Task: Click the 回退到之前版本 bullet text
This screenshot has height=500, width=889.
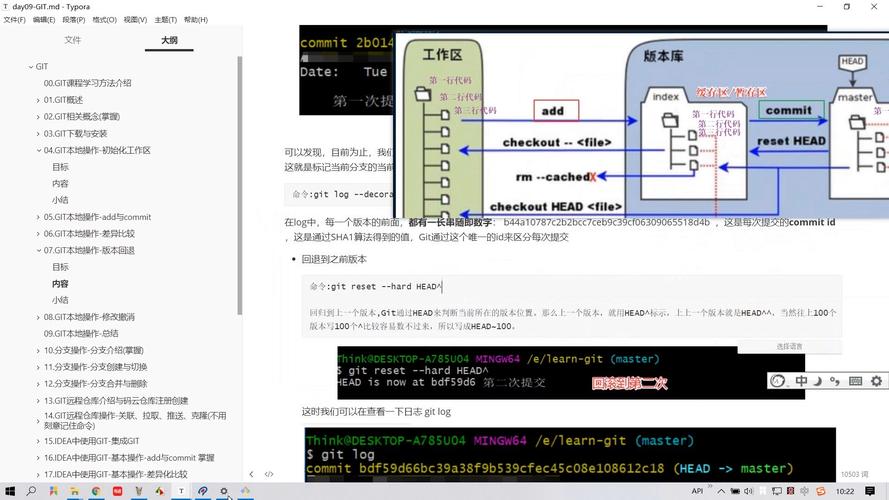Action: (334, 259)
